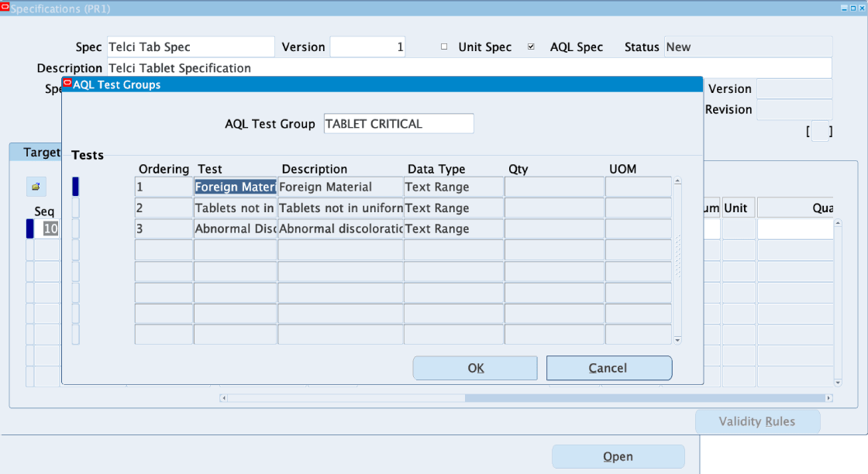
Task: Select the Tablets not in test cell
Action: coord(236,208)
